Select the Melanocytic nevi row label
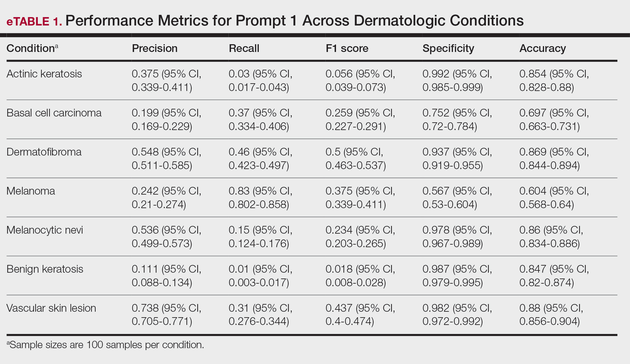Viewport: 630px width, 364px height. (x=45, y=230)
